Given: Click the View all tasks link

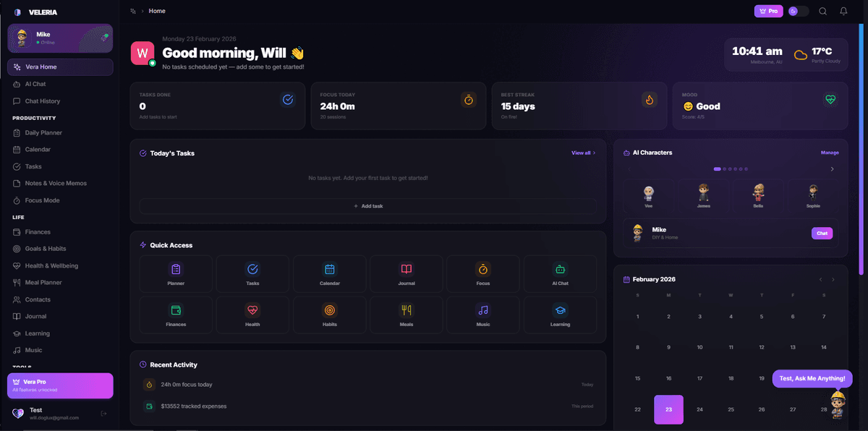Looking at the screenshot, I should coord(584,153).
